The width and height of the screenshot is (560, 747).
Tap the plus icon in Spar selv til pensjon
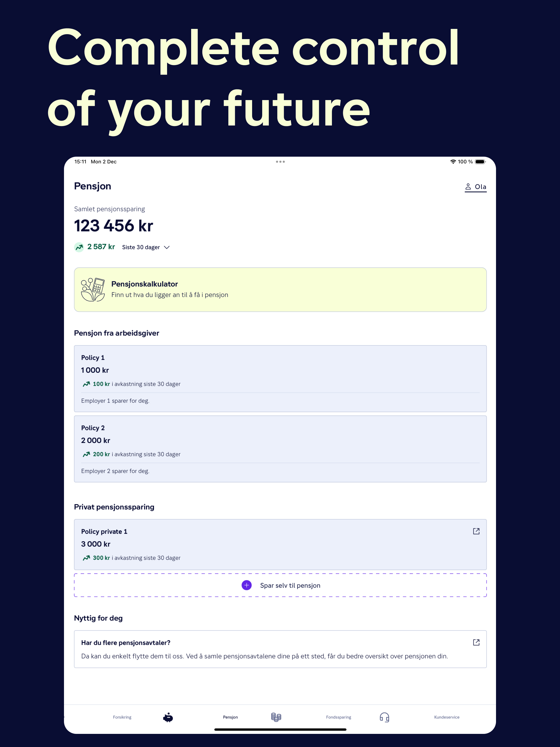pyautogui.click(x=246, y=585)
